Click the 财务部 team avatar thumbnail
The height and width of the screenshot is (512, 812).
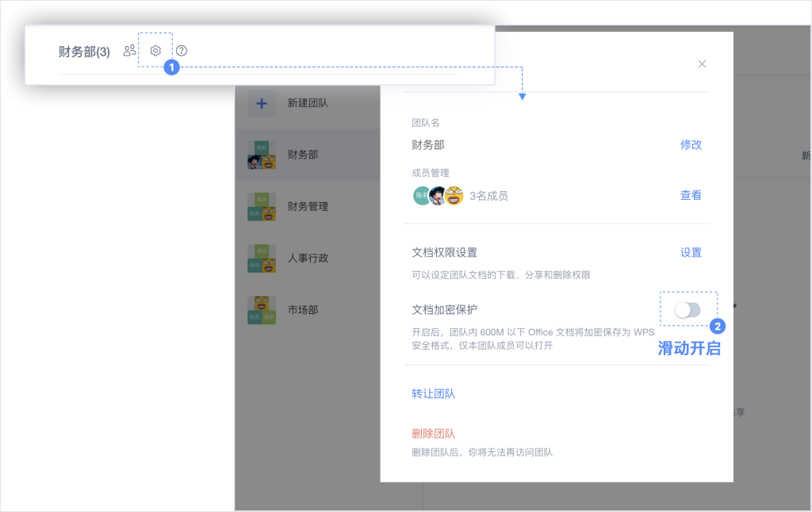(x=262, y=155)
